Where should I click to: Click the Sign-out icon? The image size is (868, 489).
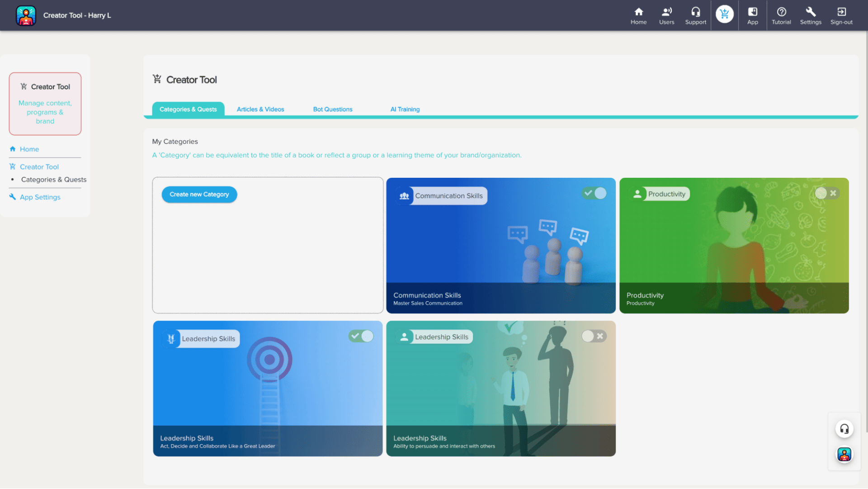841,15
